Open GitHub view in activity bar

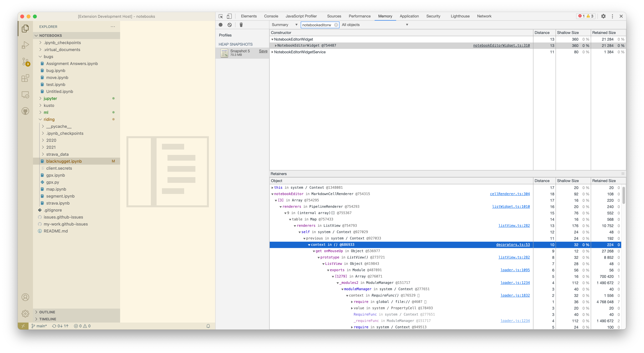[x=25, y=111]
